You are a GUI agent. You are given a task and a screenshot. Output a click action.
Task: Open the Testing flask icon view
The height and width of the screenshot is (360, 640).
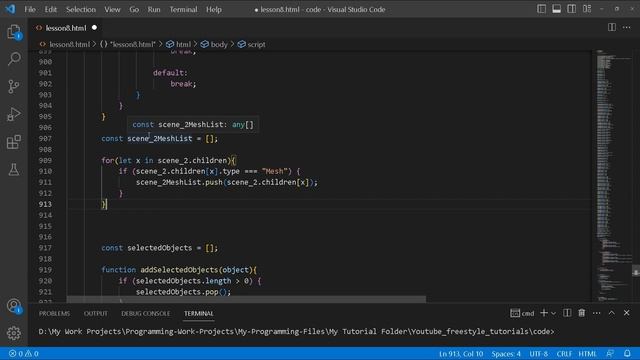[13, 169]
